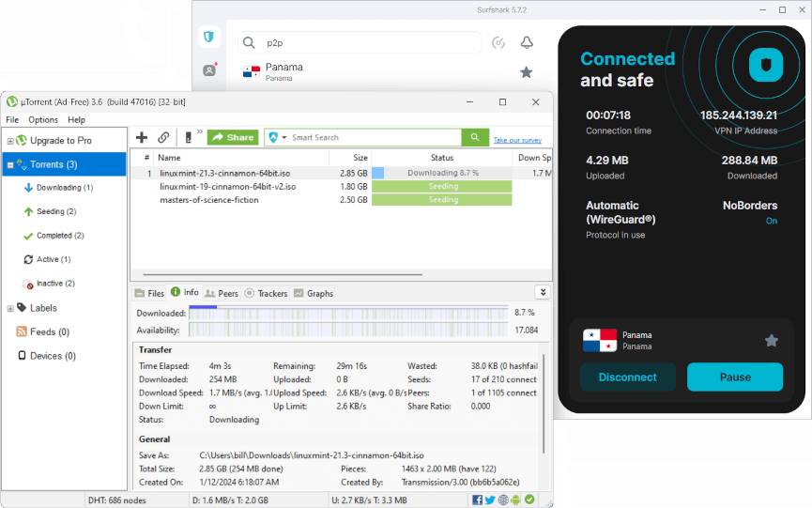812x508 pixels.
Task: Click the green Share button
Action: (233, 137)
